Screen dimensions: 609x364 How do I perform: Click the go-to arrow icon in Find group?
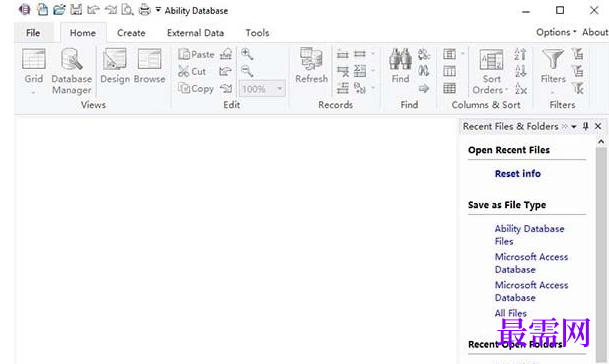424,89
